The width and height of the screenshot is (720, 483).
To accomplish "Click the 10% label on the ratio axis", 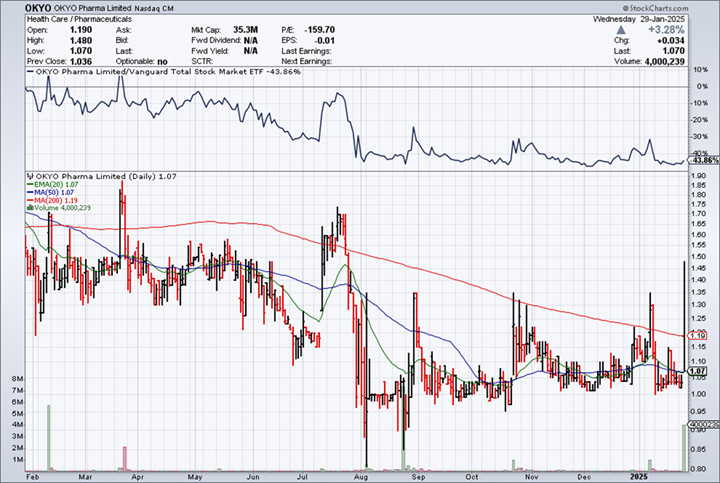I will [x=701, y=70].
